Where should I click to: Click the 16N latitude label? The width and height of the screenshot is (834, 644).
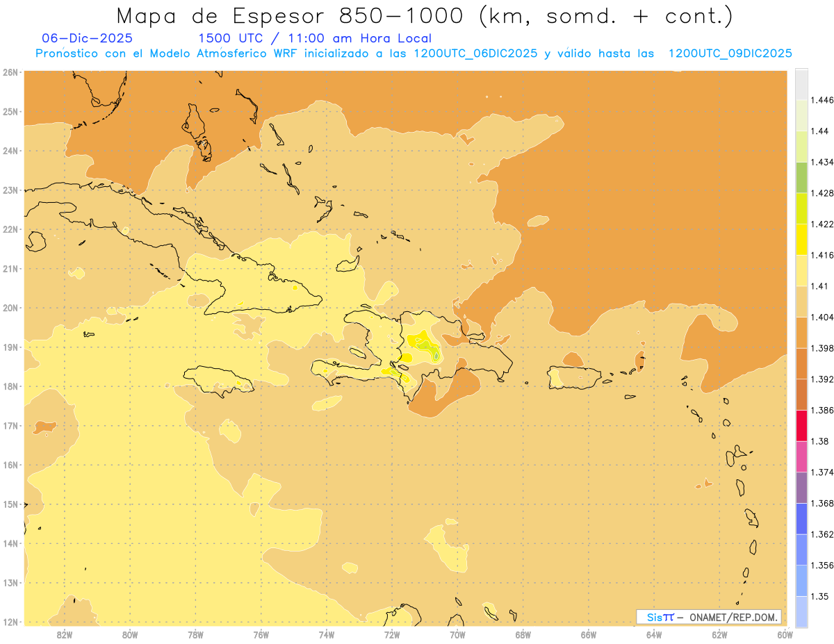[x=10, y=465]
